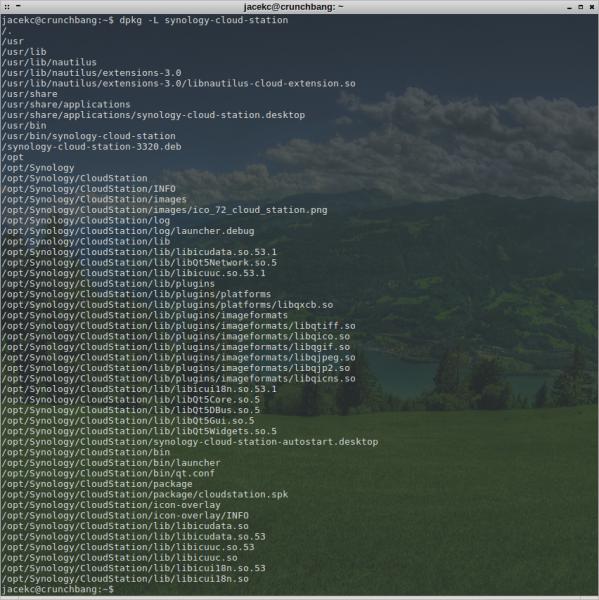Viewport: 599px width, 600px height.
Task: Click the line ending 'lib/plugins/platforms'
Action: pyautogui.click(x=137, y=294)
